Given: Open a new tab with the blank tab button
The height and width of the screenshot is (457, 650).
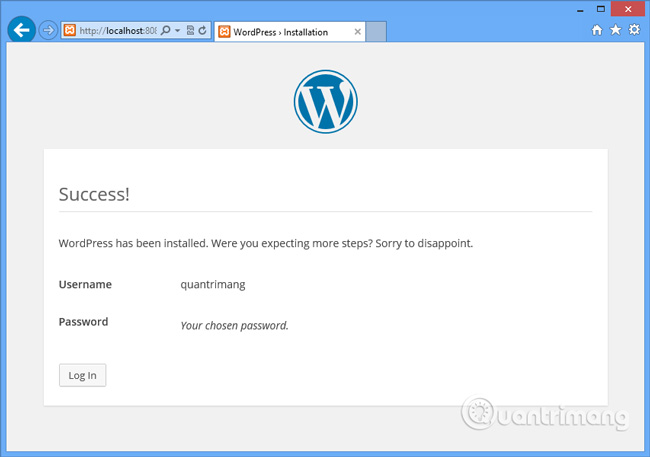Looking at the screenshot, I should (x=376, y=32).
